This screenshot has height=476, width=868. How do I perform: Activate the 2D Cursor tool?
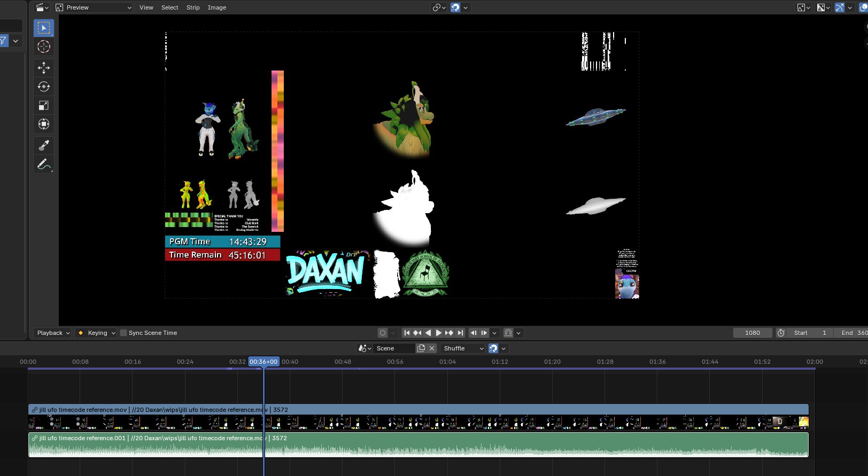click(44, 46)
